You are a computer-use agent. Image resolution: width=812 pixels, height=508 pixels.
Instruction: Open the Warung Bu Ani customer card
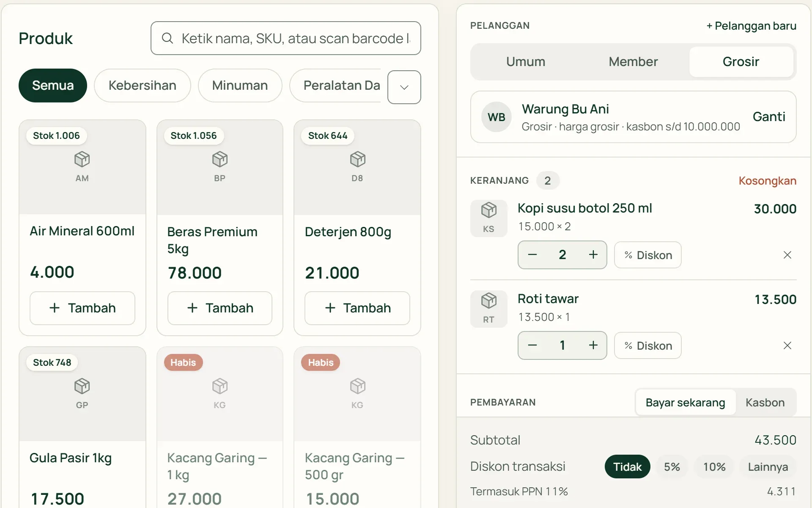click(633, 117)
